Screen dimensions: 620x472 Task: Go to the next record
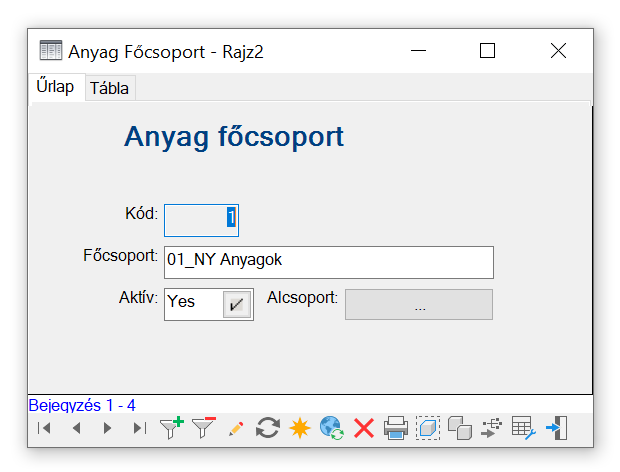pos(107,428)
